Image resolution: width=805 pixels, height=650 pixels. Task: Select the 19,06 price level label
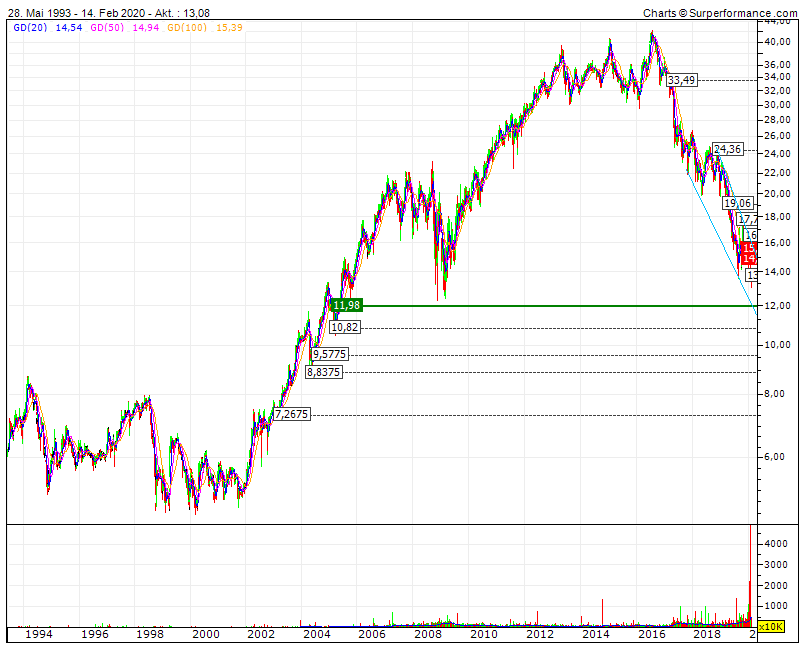[x=738, y=203]
